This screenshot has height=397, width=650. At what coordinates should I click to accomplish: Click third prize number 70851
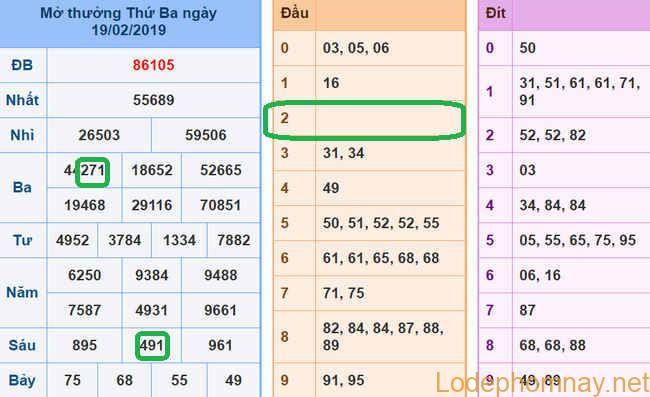click(221, 205)
